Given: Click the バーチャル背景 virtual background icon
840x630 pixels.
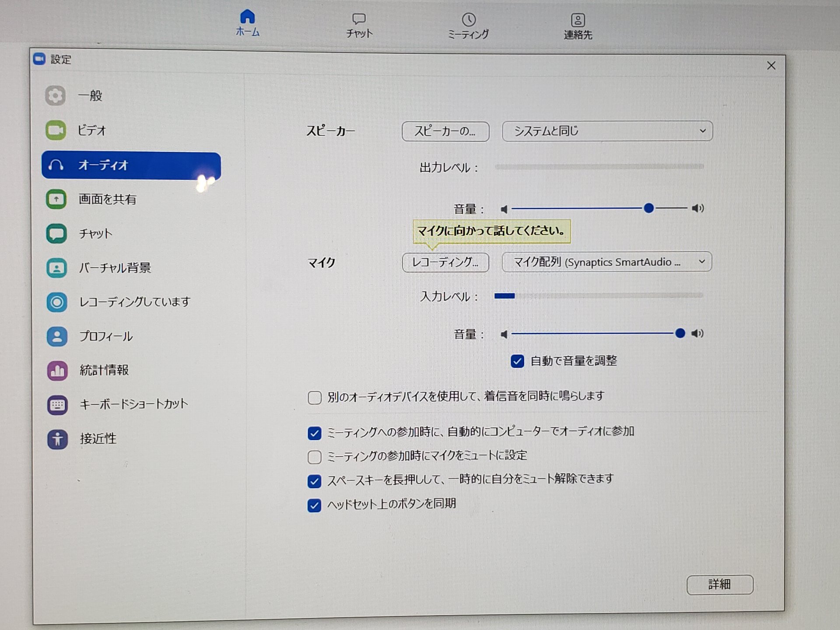Looking at the screenshot, I should 56,268.
